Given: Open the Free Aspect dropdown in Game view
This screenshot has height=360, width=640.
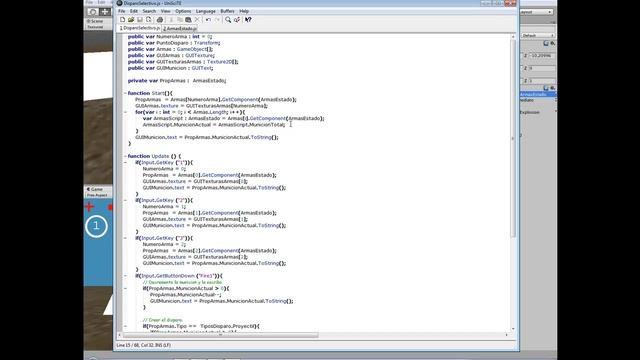Looking at the screenshot, I should point(97,196).
